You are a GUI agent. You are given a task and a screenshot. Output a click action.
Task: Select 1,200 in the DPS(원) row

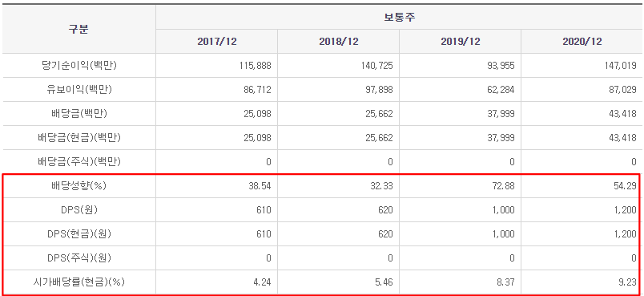626,210
